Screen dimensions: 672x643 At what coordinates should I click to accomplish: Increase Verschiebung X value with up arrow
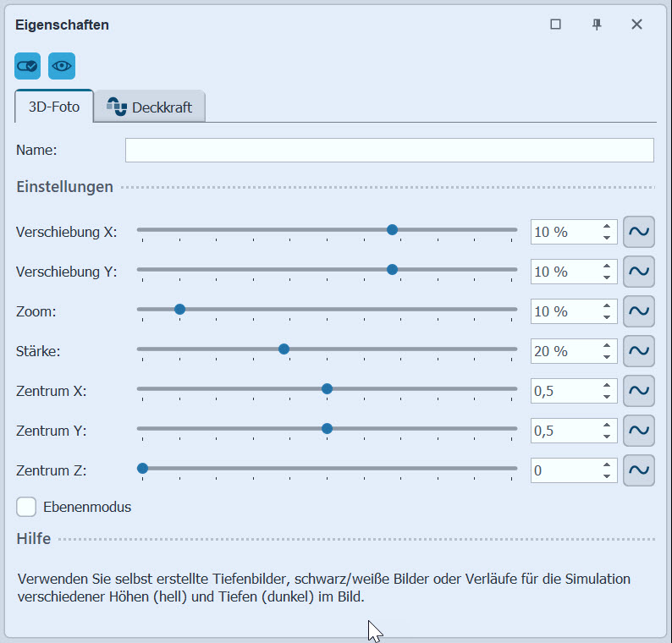click(607, 227)
